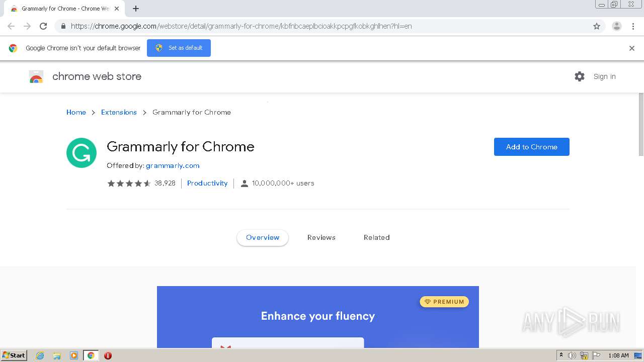Click the Add to Chrome button

tap(531, 147)
